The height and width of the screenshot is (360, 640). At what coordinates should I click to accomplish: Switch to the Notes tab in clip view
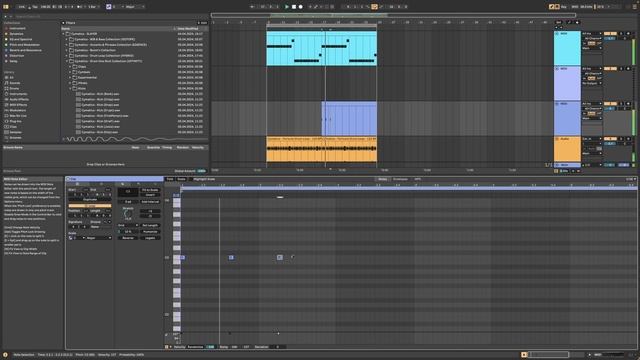point(382,179)
